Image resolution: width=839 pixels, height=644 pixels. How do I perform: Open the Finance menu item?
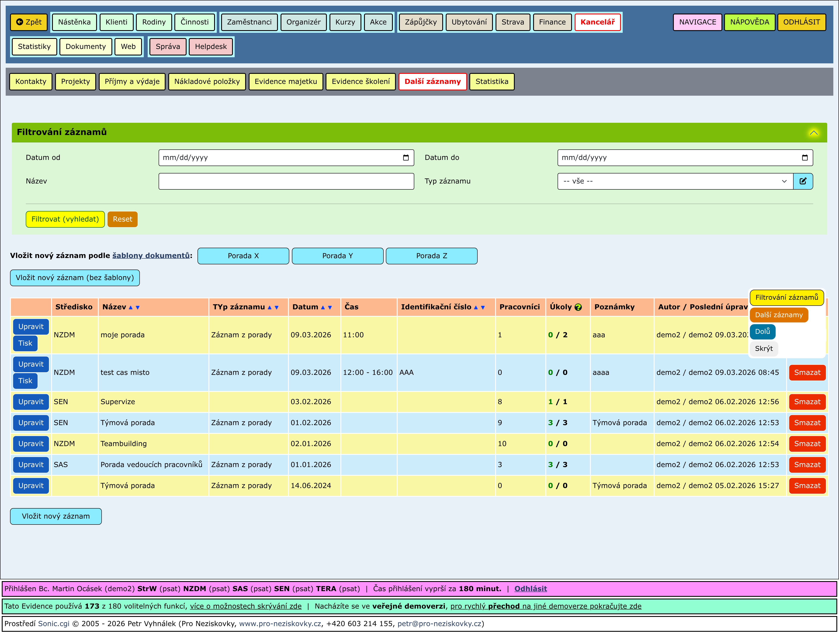(552, 22)
